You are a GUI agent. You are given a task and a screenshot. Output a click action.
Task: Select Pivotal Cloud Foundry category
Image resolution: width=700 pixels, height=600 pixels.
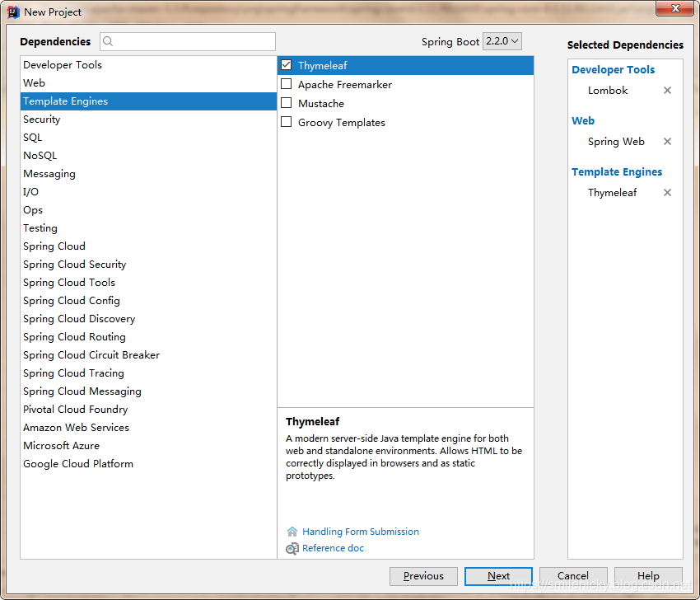(x=148, y=410)
